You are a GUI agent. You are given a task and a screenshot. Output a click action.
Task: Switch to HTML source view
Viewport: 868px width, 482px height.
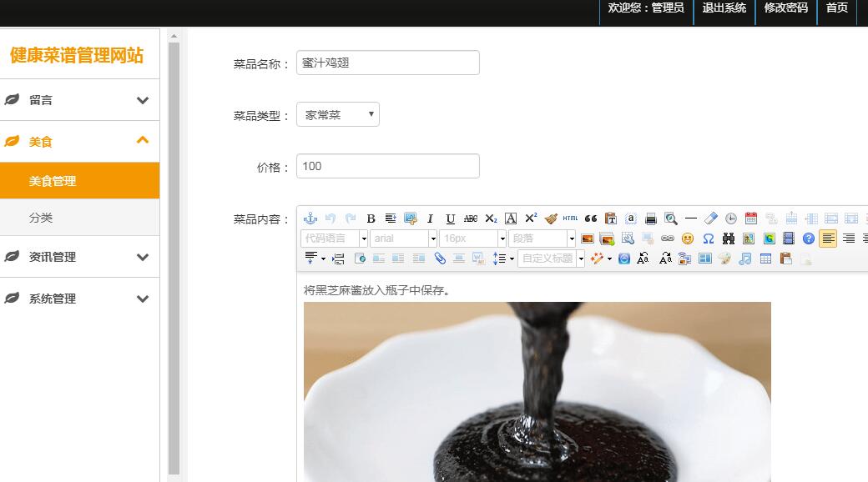pos(570,218)
